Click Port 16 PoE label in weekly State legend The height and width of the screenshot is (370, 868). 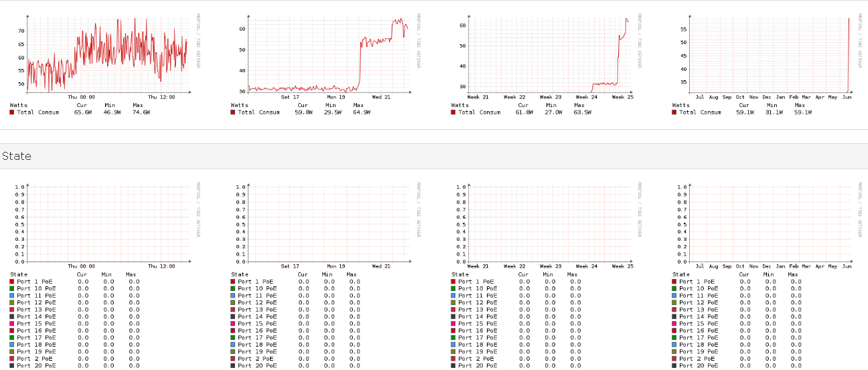(259, 331)
